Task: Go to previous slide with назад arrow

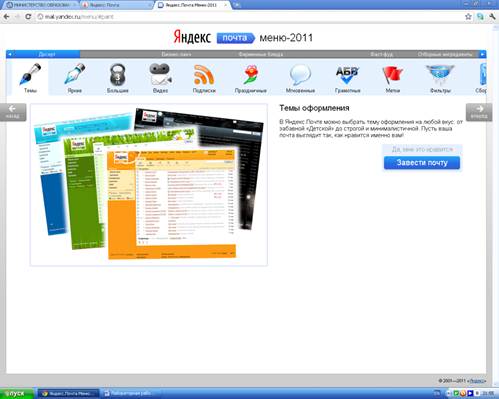Action: point(13,112)
